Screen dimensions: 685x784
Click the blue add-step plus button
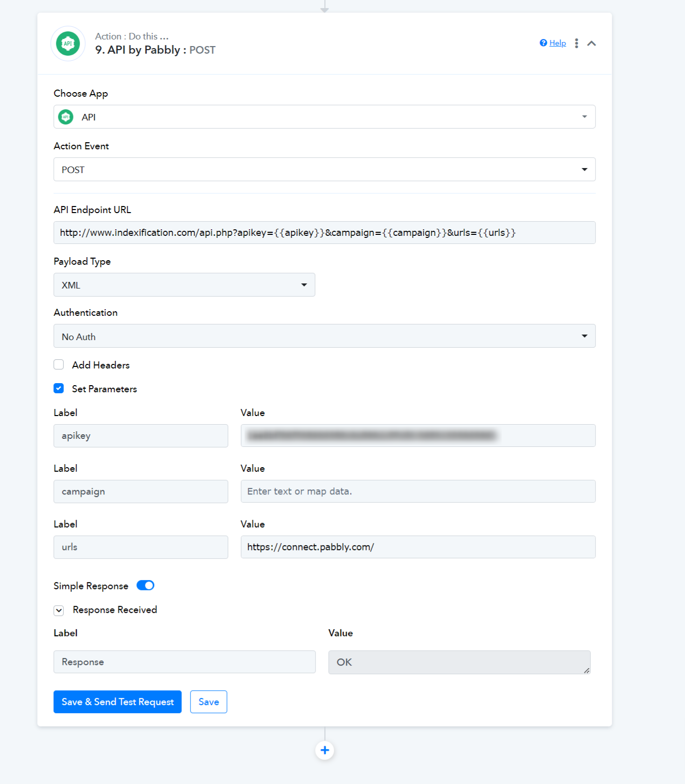coord(325,750)
